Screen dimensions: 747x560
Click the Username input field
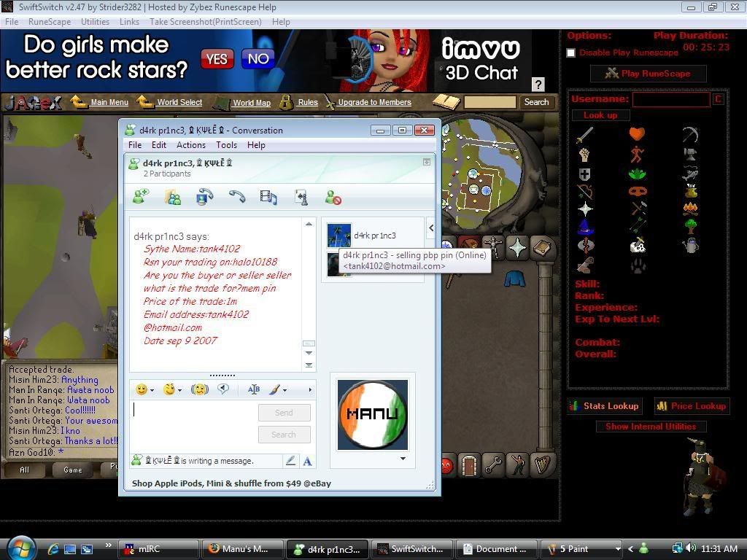671,99
